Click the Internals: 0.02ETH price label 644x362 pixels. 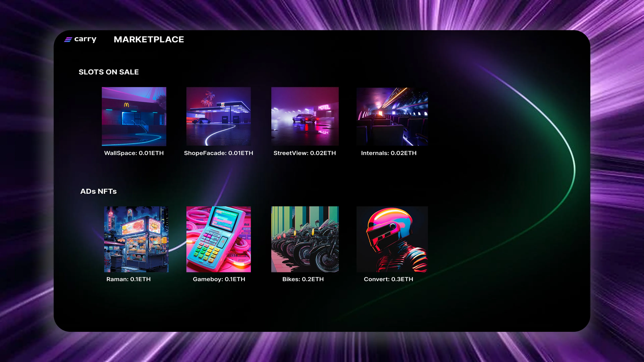click(389, 153)
